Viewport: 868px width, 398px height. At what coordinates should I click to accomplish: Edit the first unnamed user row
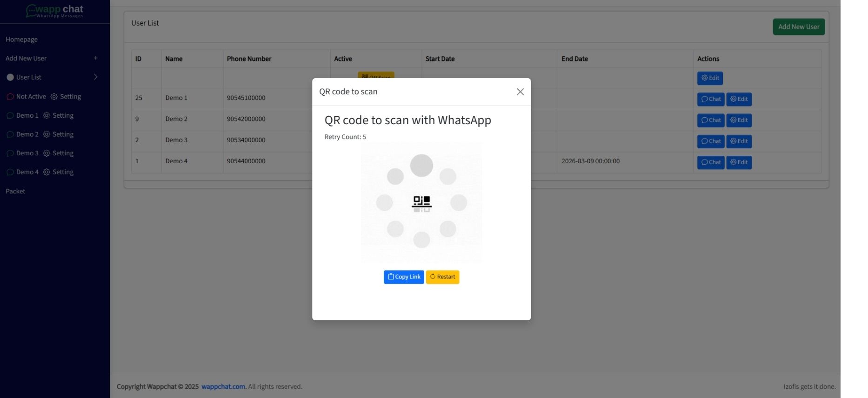(710, 78)
